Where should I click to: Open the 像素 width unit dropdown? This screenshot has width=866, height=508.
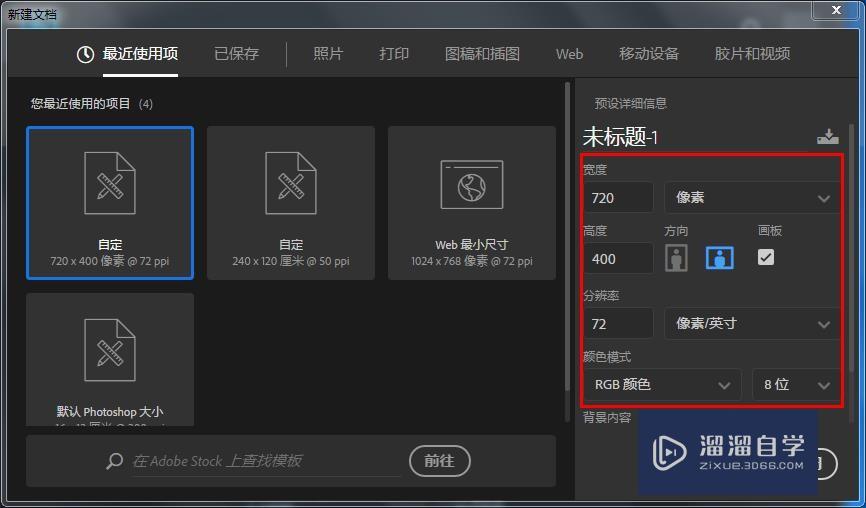[752, 198]
